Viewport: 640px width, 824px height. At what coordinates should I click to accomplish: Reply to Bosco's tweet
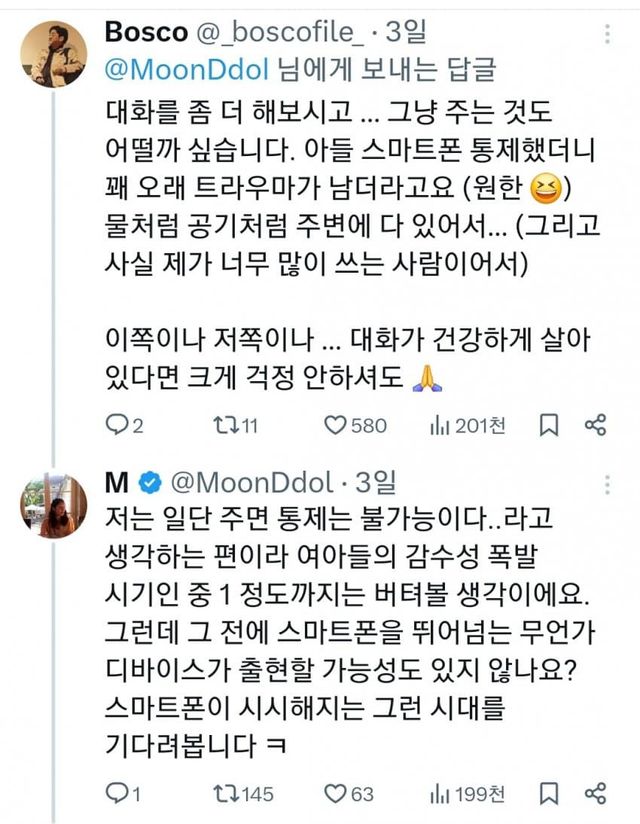[x=117, y=426]
